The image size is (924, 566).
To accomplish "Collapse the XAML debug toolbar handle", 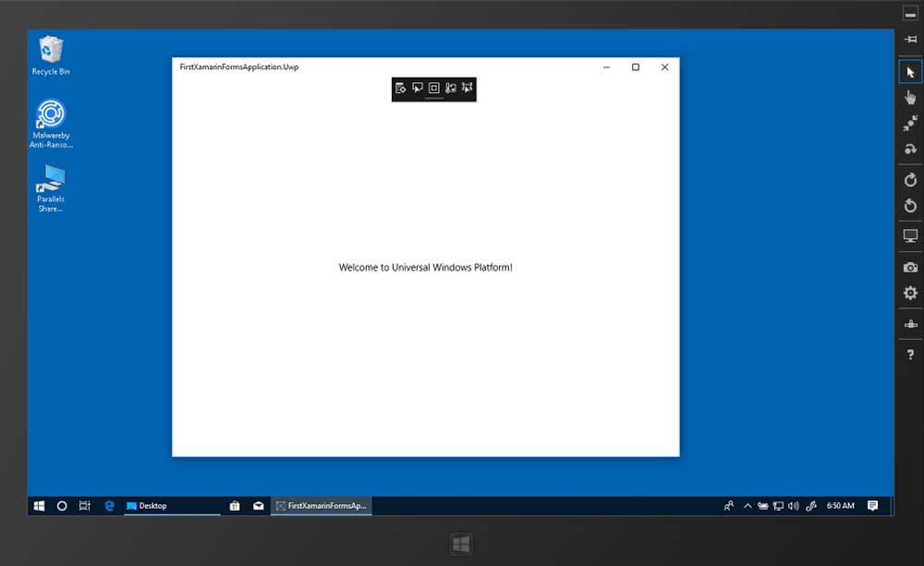I will (433, 98).
